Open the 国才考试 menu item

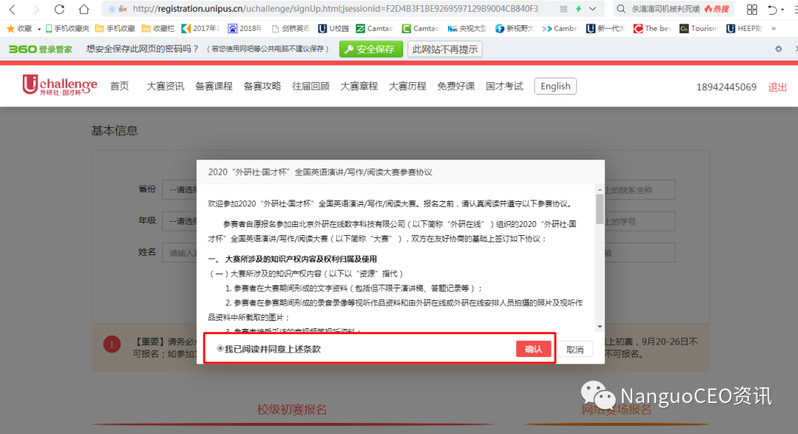[x=504, y=86]
